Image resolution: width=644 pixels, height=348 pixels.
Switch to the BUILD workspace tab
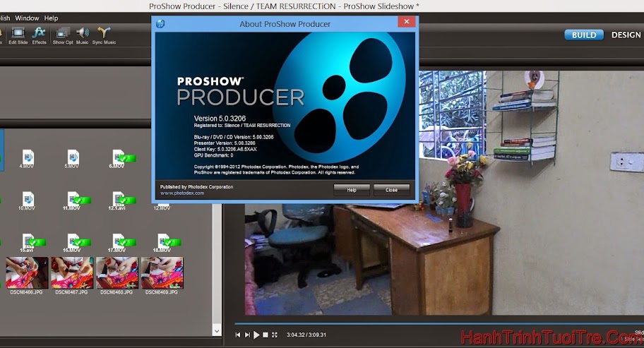click(x=583, y=35)
